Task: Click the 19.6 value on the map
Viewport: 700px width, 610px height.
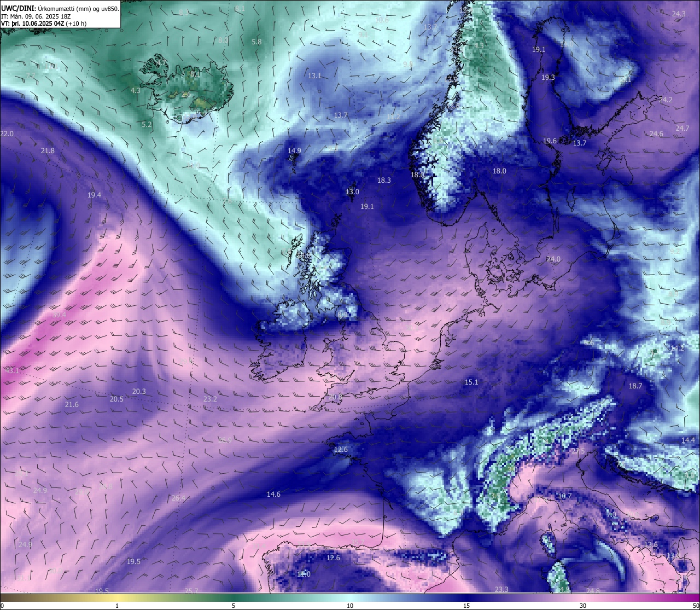Action: pyautogui.click(x=550, y=141)
